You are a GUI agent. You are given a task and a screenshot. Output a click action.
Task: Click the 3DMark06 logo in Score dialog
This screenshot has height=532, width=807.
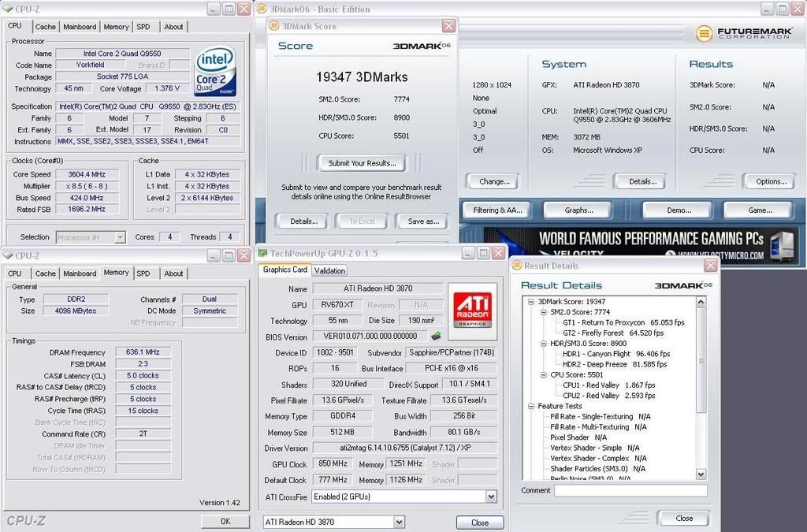pos(422,46)
